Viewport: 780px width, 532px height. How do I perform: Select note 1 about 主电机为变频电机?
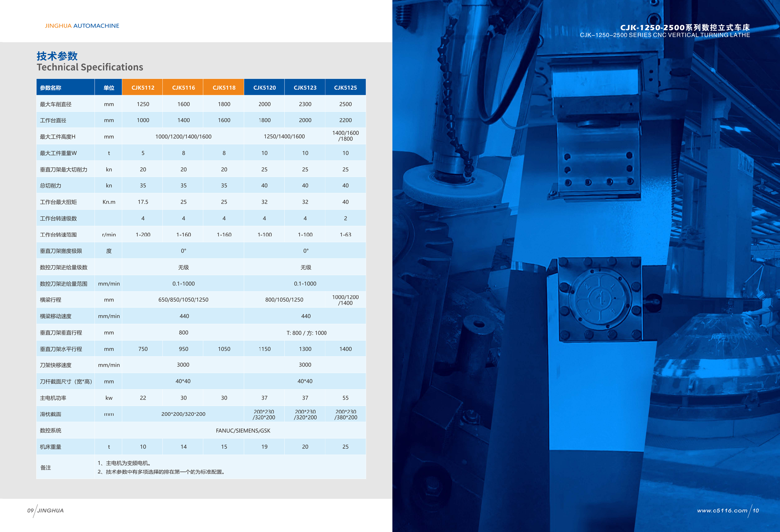[125, 463]
